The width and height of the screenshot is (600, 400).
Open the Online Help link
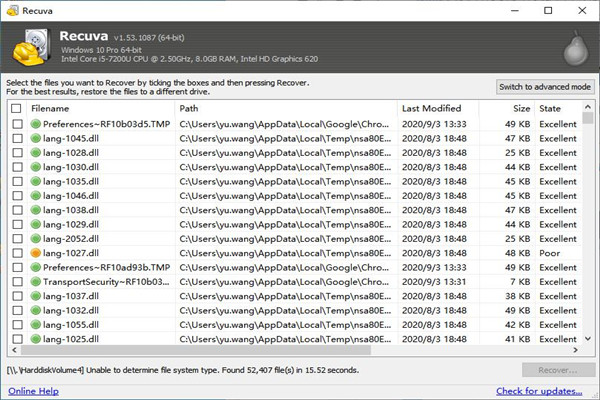point(33,391)
